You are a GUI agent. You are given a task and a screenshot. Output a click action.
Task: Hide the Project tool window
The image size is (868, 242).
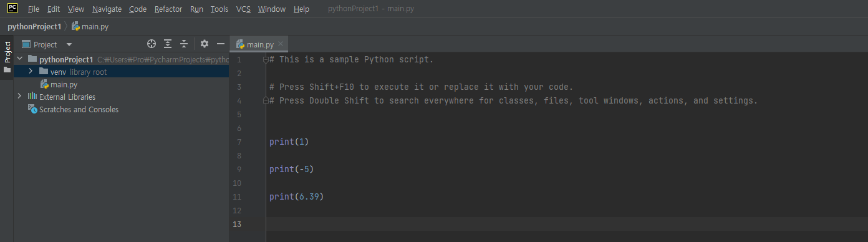tap(220, 44)
